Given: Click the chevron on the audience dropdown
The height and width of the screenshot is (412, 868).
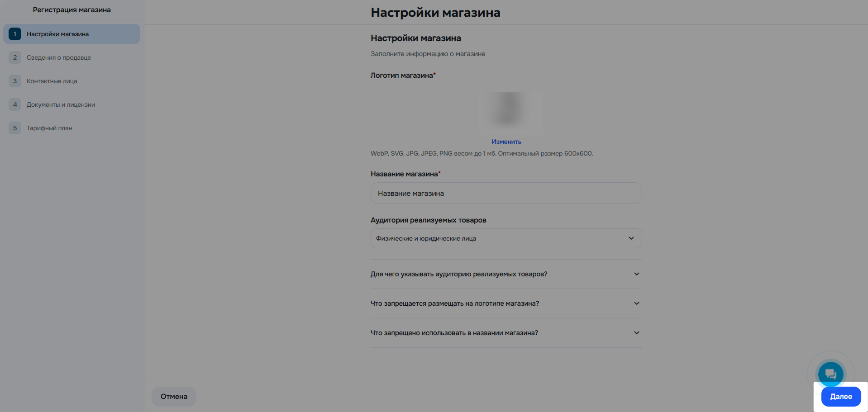Looking at the screenshot, I should tap(631, 238).
